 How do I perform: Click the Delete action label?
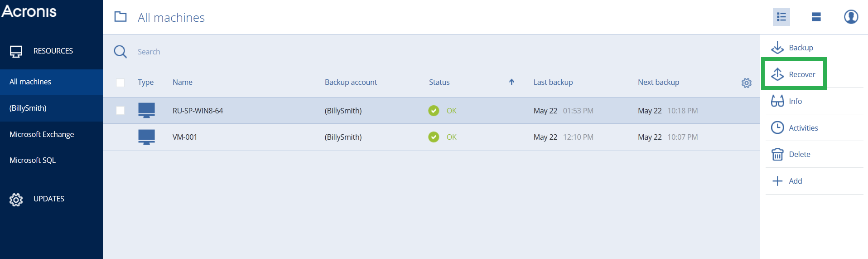800,154
